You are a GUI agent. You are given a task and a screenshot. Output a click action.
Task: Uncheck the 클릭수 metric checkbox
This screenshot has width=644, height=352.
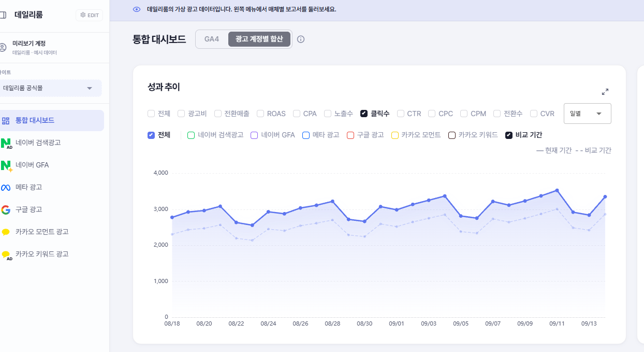[x=364, y=114]
